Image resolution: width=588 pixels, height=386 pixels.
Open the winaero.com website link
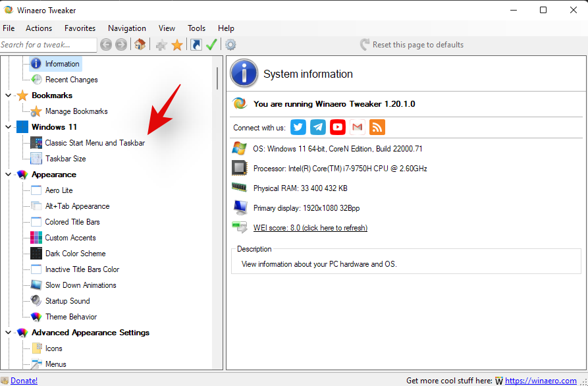point(541,381)
